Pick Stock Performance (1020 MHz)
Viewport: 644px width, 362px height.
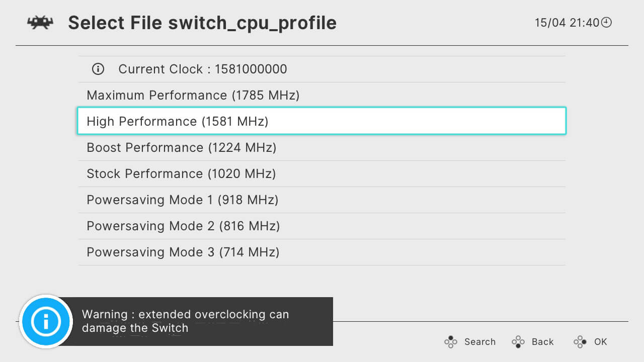(322, 174)
